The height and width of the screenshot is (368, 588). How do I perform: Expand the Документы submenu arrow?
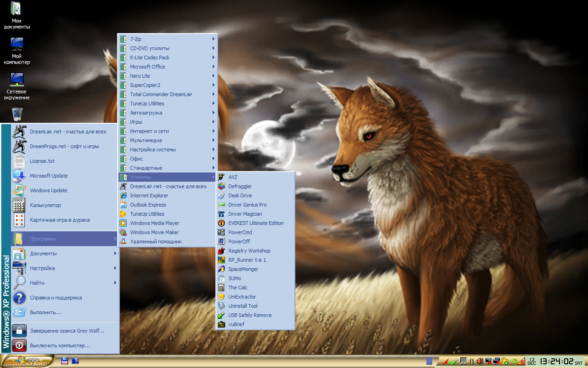[x=115, y=253]
